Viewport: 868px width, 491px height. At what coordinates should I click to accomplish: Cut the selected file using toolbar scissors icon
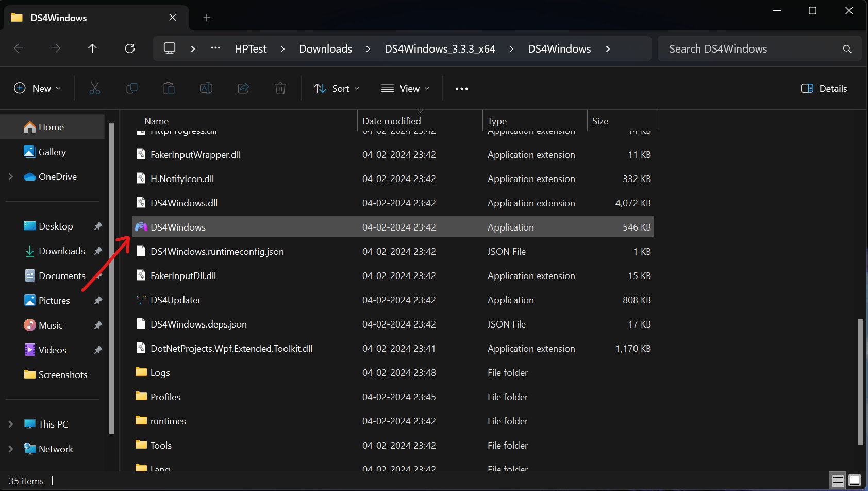95,88
